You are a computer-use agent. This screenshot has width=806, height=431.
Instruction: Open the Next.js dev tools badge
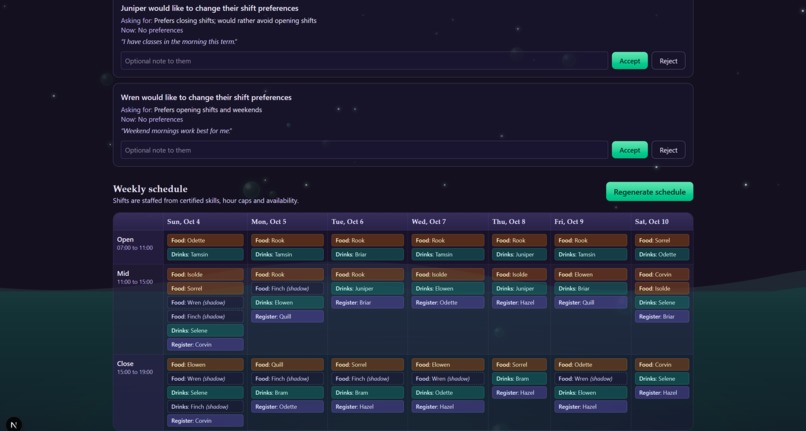tap(14, 424)
